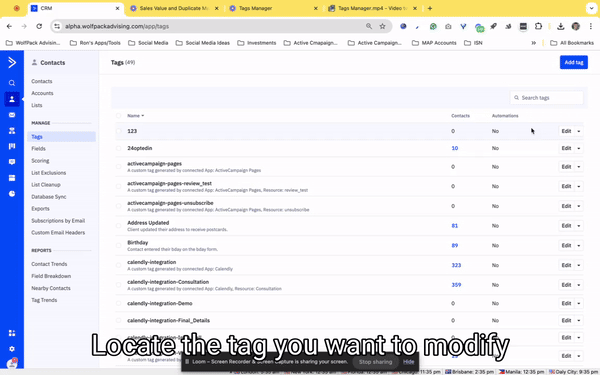Check the box for Birthday tag
The image size is (600, 375).
118,245
